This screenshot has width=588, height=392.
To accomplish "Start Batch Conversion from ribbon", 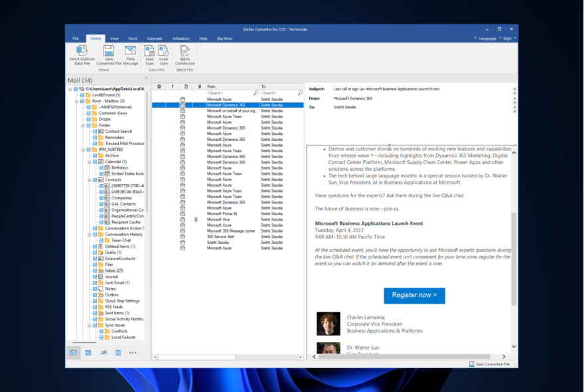I will [x=184, y=50].
